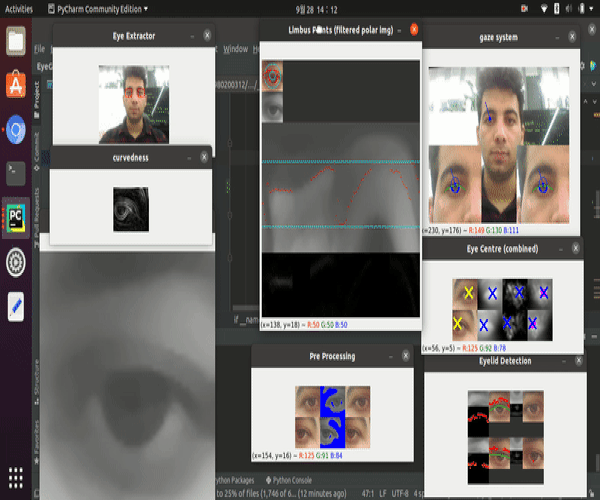Screen dimensions: 600x500
Task: Close the Limbus Points window
Action: [414, 29]
